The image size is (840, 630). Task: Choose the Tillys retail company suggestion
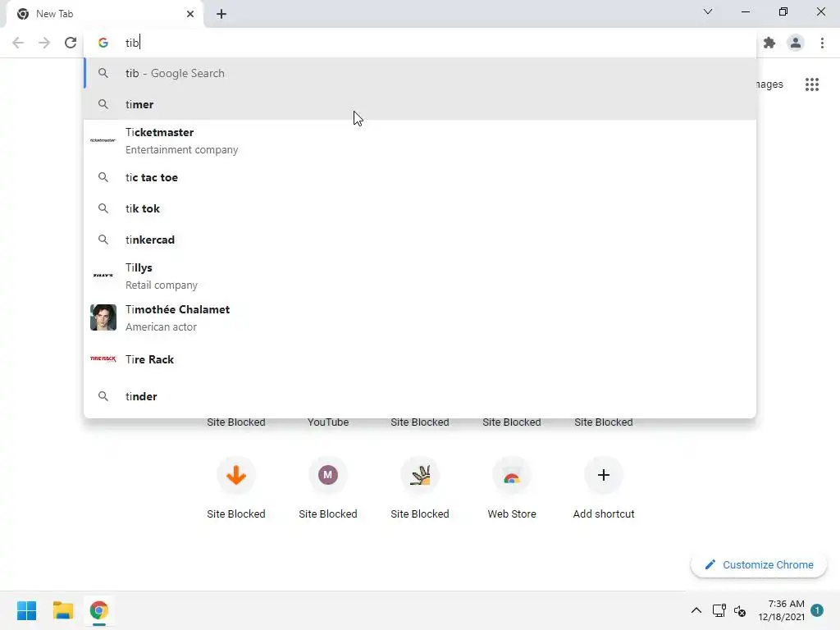(420, 276)
